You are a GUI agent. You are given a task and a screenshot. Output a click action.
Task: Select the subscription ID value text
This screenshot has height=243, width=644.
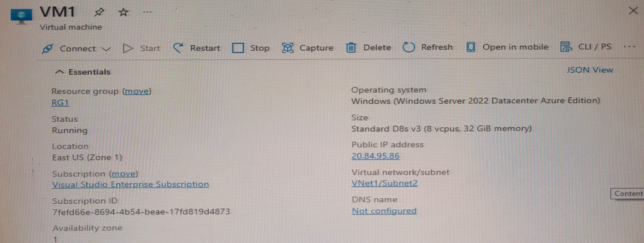click(x=141, y=212)
